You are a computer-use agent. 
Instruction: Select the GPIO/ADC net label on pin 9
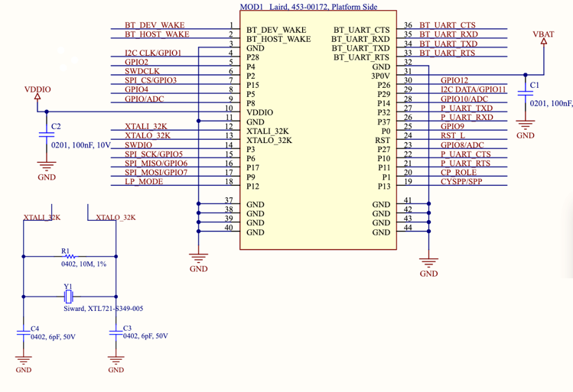pos(145,99)
